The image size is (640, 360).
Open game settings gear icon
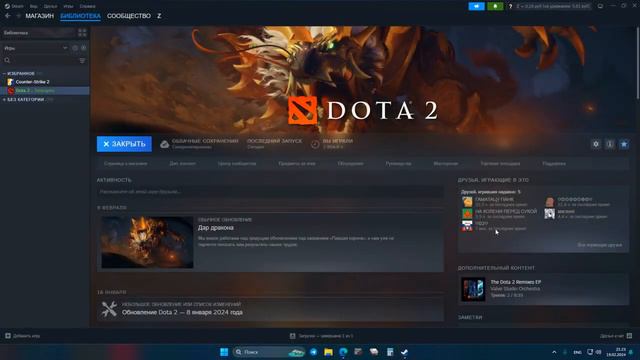click(x=596, y=144)
